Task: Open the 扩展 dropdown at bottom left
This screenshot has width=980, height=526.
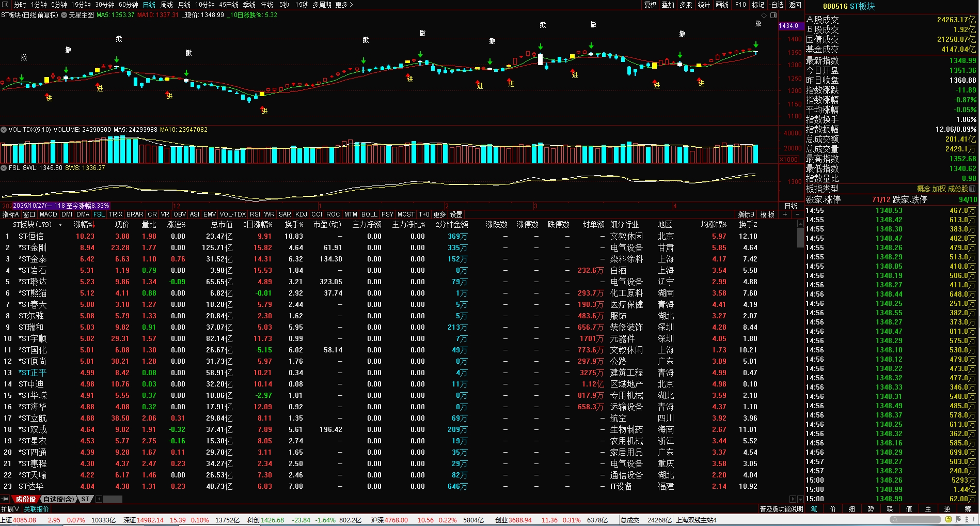Action: point(10,509)
